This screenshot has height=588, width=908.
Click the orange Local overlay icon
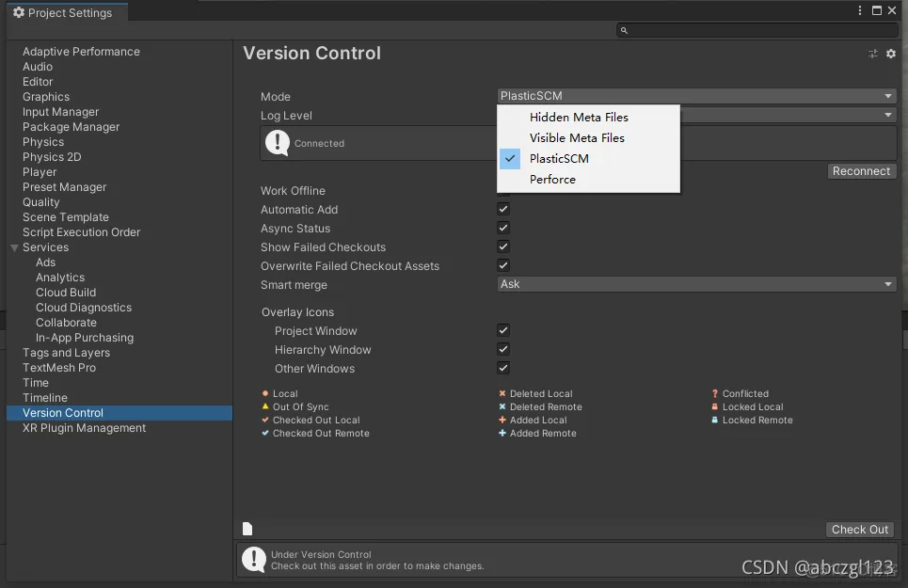(265, 393)
